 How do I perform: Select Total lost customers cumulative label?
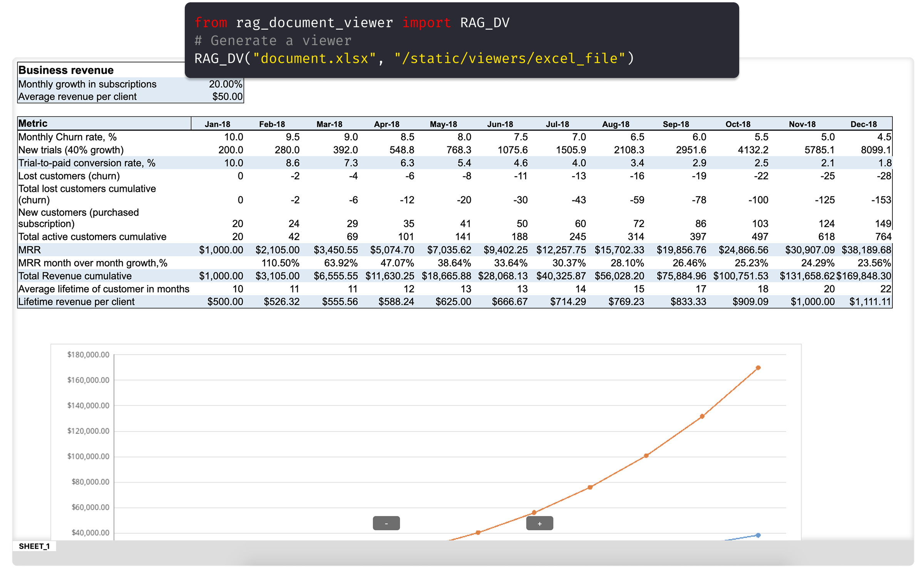pyautogui.click(x=87, y=194)
